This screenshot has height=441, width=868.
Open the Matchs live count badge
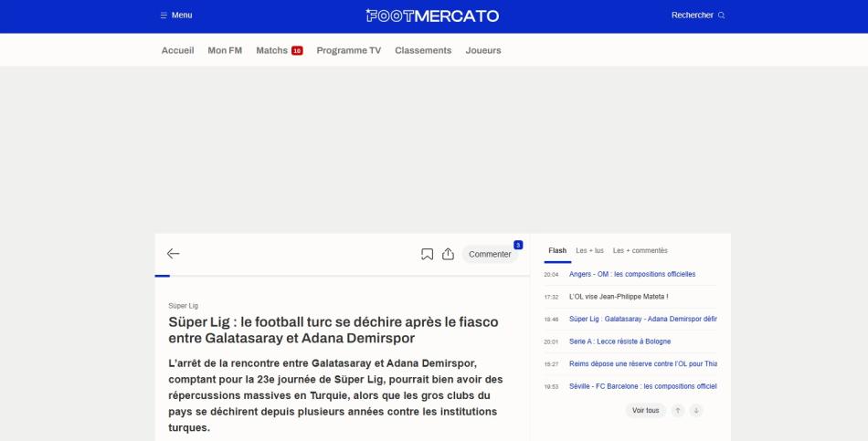tap(297, 51)
